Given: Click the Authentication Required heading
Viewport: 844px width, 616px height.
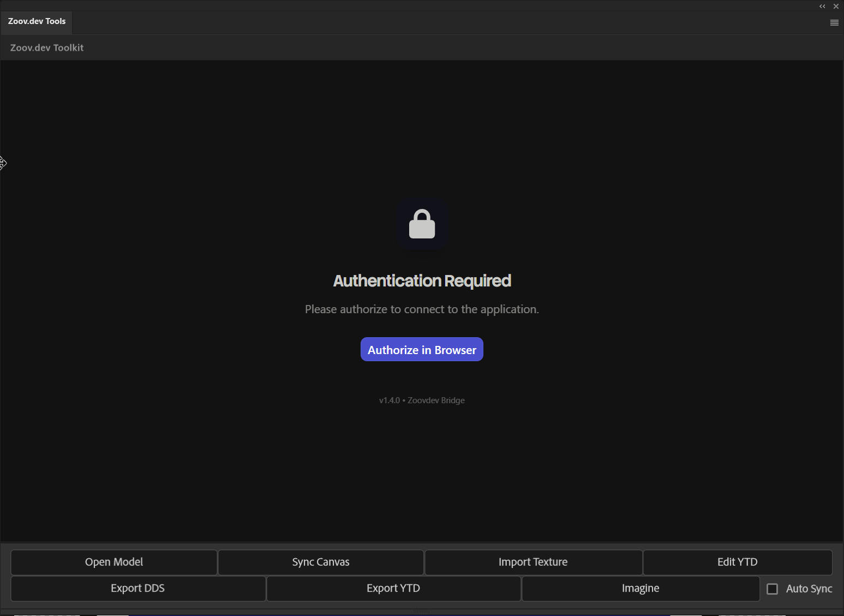Looking at the screenshot, I should tap(421, 280).
